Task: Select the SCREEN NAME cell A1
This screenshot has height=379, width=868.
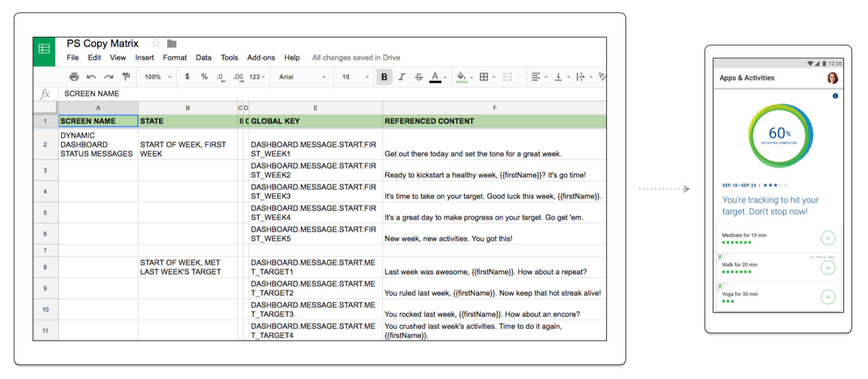Action: (98, 121)
